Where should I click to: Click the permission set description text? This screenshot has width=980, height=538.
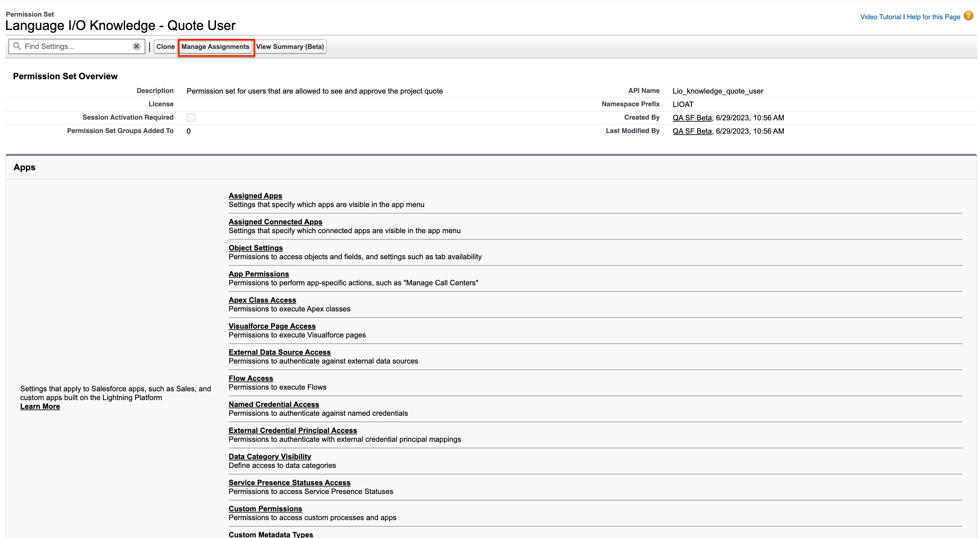click(315, 91)
